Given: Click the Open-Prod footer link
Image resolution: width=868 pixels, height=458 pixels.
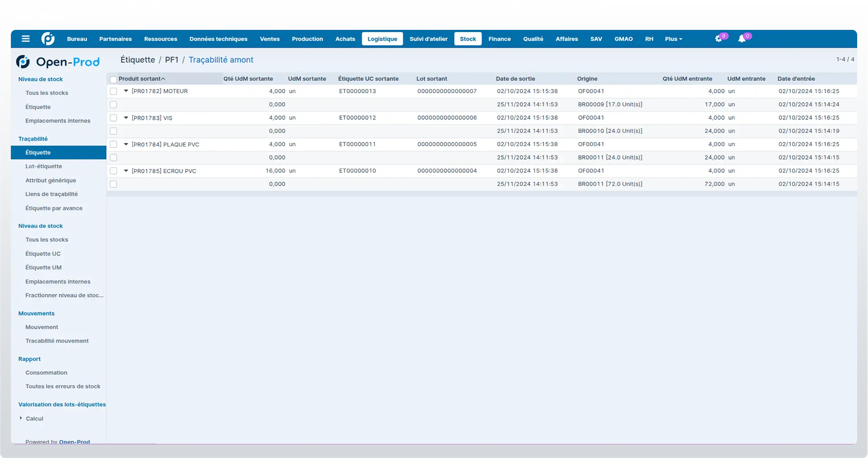Looking at the screenshot, I should (x=75, y=442).
